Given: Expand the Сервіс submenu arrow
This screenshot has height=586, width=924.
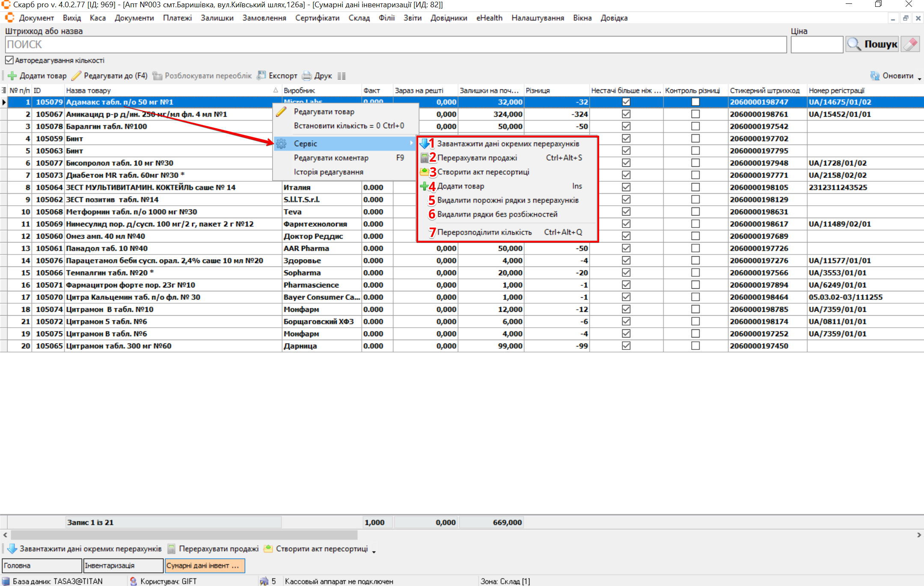Looking at the screenshot, I should pos(411,143).
